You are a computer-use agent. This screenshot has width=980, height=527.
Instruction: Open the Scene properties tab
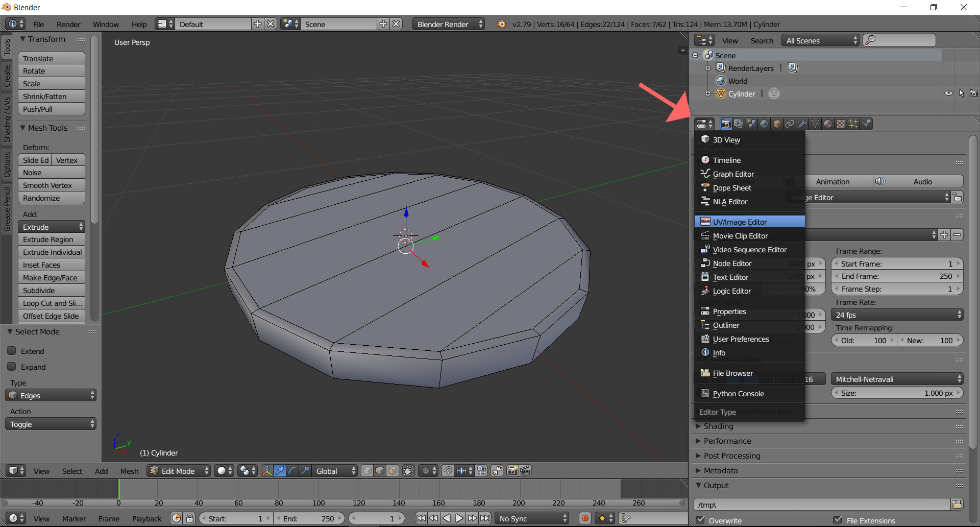[x=751, y=124]
